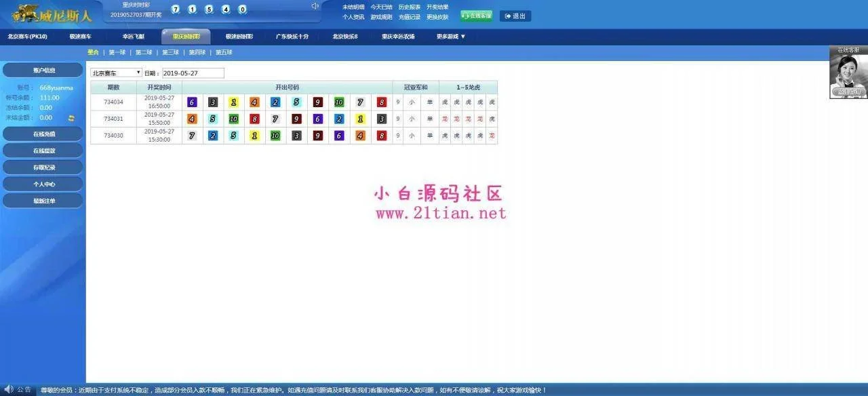This screenshot has width=868, height=396.
Task: Toggle the sound speaker icon in header
Action: [315, 6]
